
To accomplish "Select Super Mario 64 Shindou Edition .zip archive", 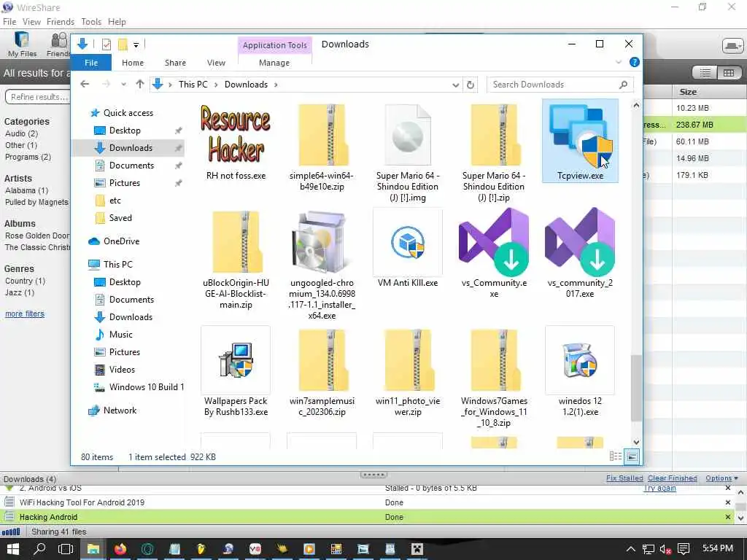I will pos(494,152).
